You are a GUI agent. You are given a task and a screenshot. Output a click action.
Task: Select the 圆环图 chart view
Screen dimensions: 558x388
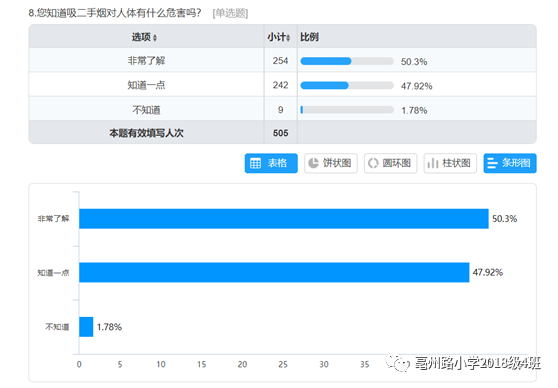tap(390, 163)
